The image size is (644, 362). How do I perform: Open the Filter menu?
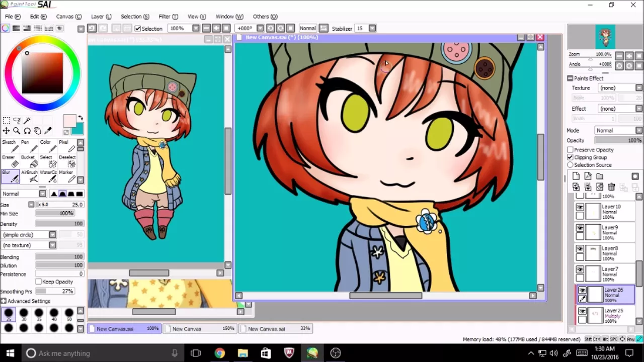[x=168, y=17]
